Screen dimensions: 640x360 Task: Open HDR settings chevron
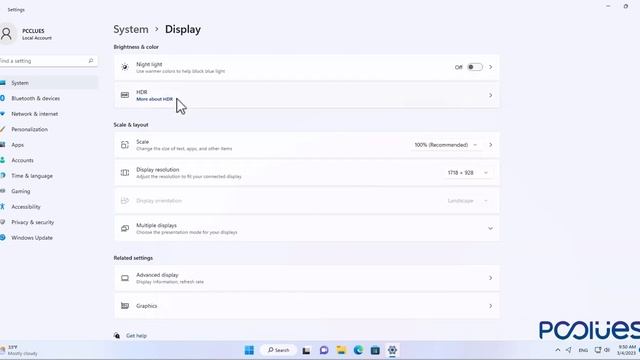coord(491,95)
